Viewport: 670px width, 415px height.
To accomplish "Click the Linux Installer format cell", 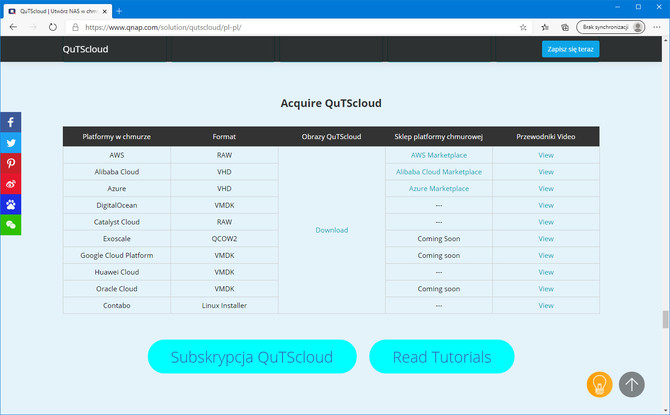I will click(x=224, y=305).
